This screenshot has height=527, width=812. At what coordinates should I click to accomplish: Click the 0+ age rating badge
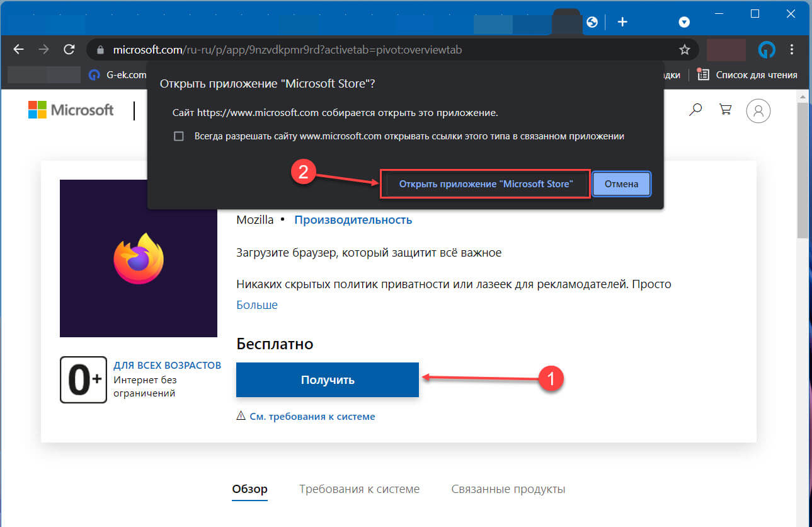pos(83,379)
